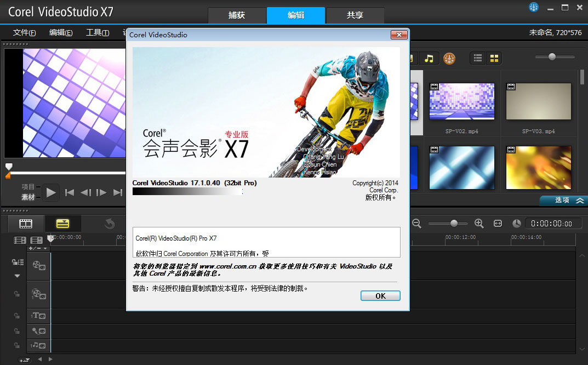The image size is (588, 365).
Task: Select 素材 playback mode
Action: [x=28, y=197]
